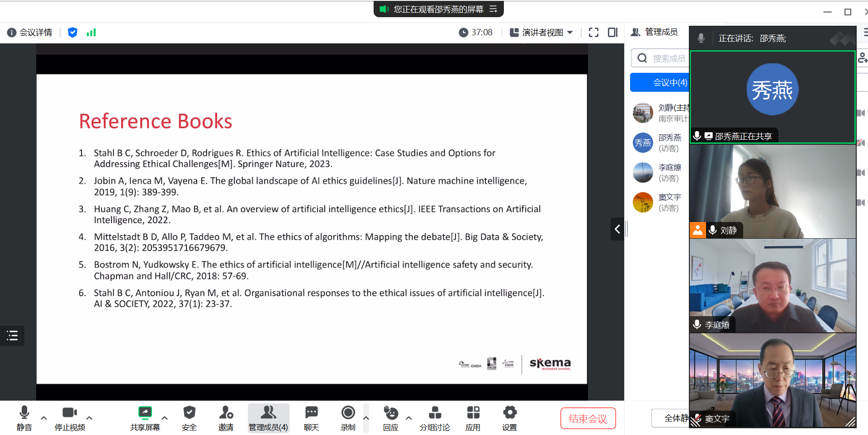Screen dimensions: 868x435
Task: Open breakout rooms (分组讨论)
Action: (434, 418)
